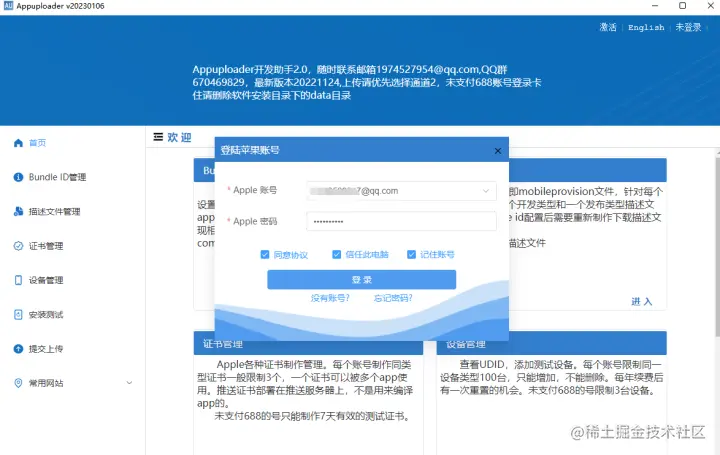The image size is (720, 455).
Task: Click the 忘记密码? link
Action: pos(393,298)
